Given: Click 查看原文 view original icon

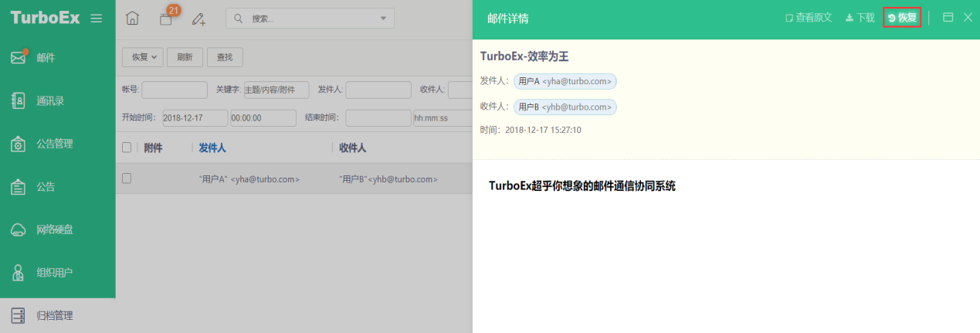Looking at the screenshot, I should click(x=809, y=18).
